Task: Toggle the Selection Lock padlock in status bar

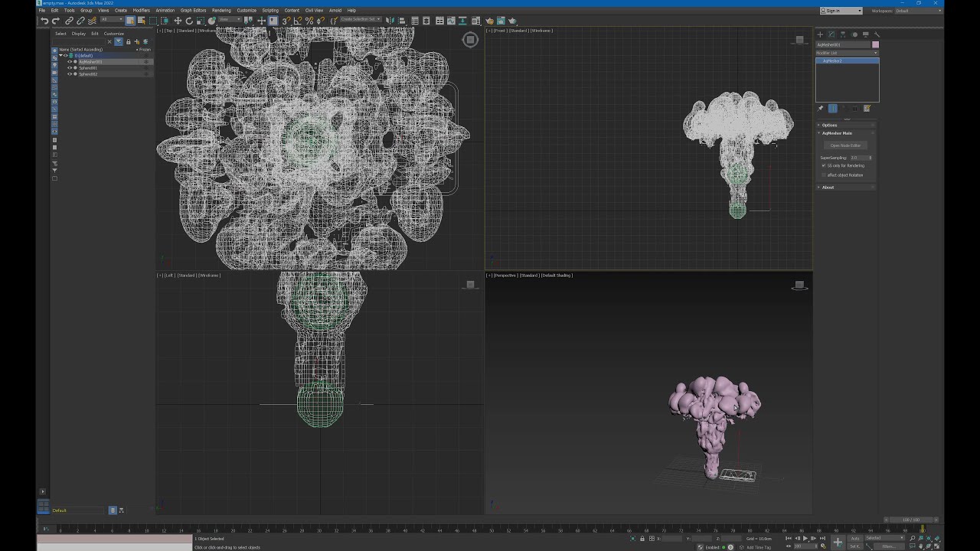Action: 642,538
